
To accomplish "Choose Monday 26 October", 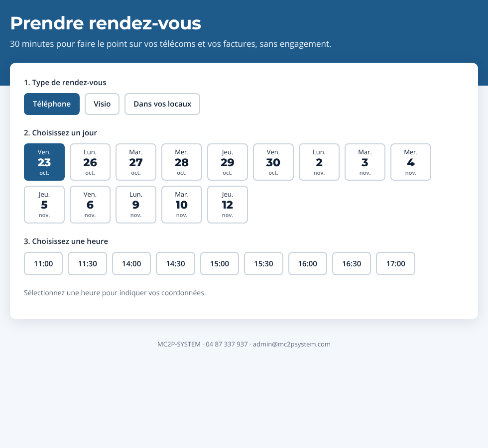I will coord(90,162).
